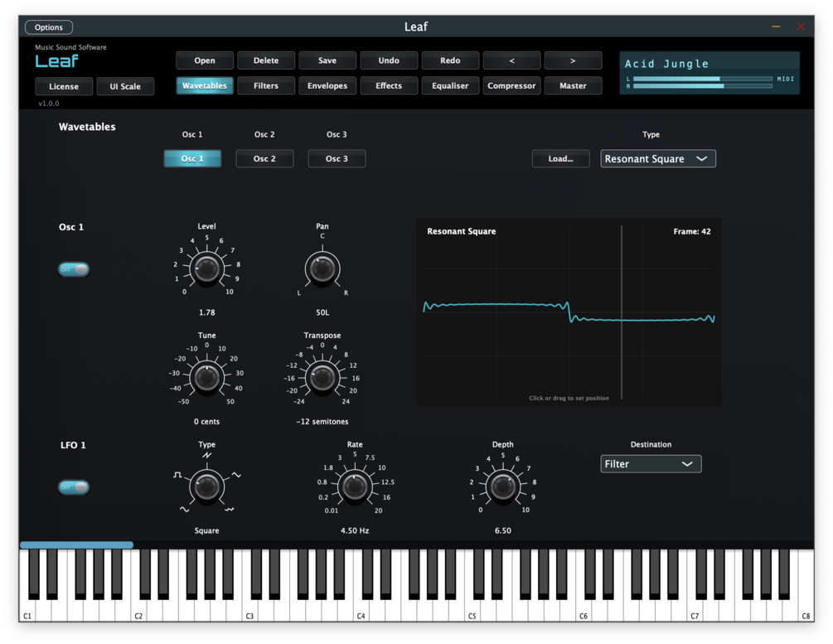The height and width of the screenshot is (644, 833).
Task: Click the -12 semitones transpose value
Action: (x=322, y=421)
